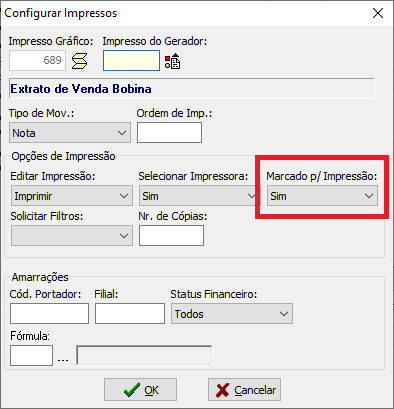Select the Nr. de Cópias input box
This screenshot has height=409, width=394.
171,236
